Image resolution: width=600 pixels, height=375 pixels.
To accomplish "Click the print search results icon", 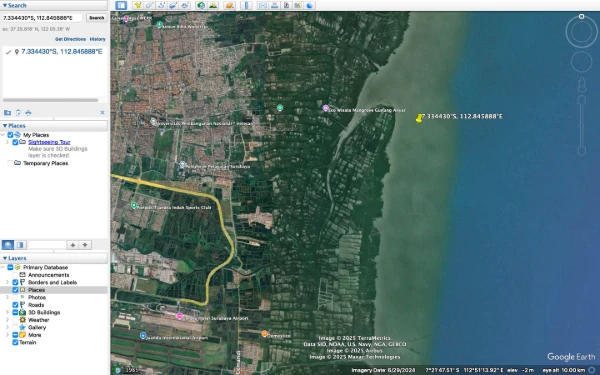I will [x=28, y=112].
